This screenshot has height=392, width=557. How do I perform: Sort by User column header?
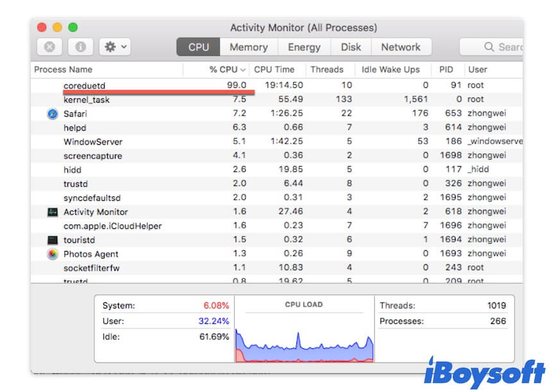[493, 69]
